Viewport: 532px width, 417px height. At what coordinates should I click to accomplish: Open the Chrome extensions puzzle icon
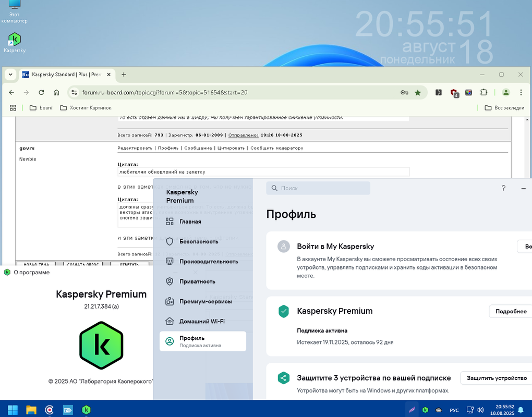coord(483,92)
